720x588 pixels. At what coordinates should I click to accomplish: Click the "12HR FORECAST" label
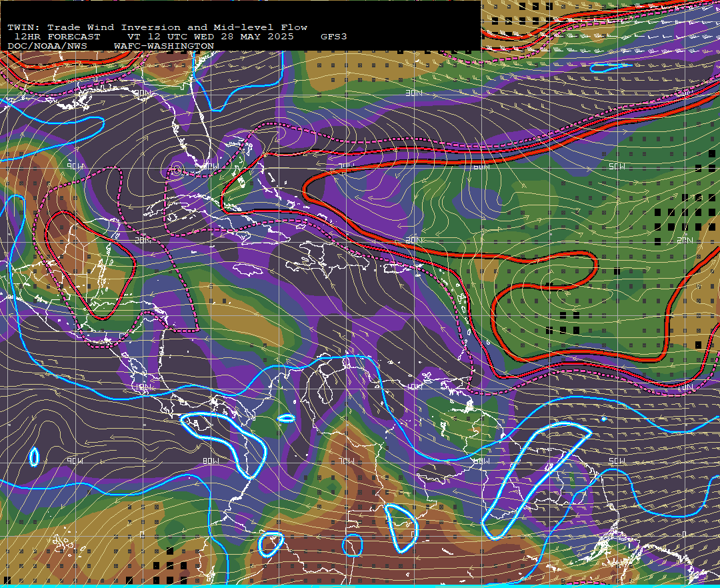click(57, 37)
